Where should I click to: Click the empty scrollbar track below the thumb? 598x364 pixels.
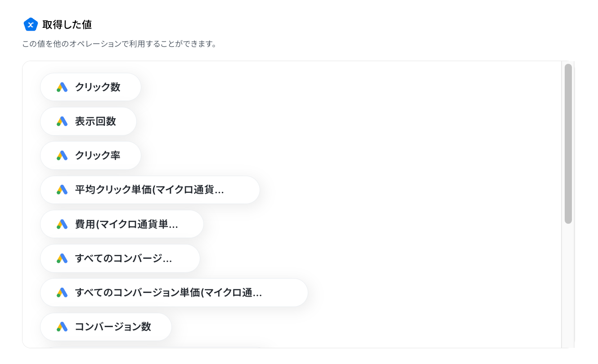click(x=568, y=285)
